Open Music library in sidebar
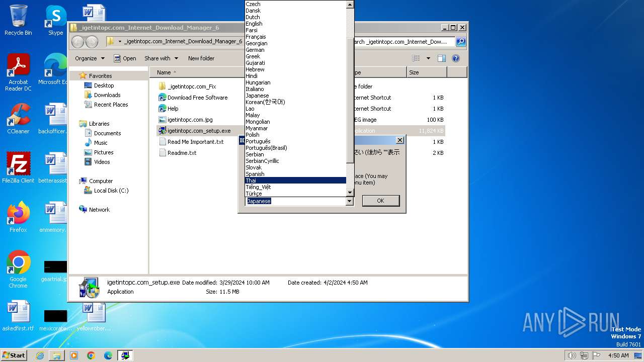Viewport: 644px width, 362px height. click(x=101, y=143)
